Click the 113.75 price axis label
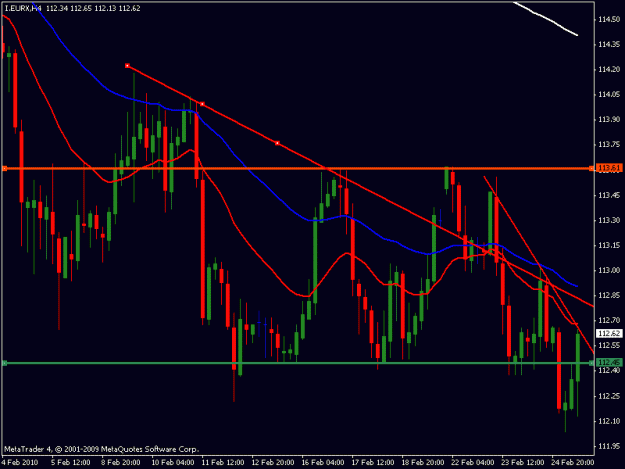Image resolution: width=625 pixels, height=469 pixels. 609,145
